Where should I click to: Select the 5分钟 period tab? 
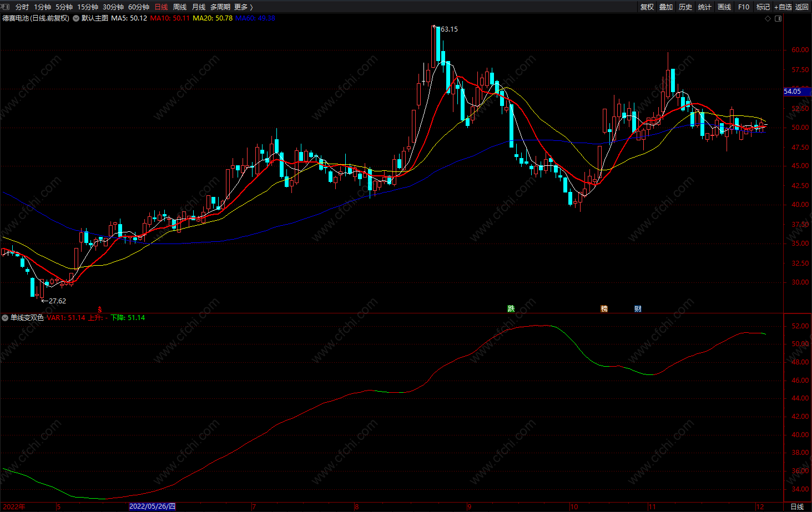[64, 7]
